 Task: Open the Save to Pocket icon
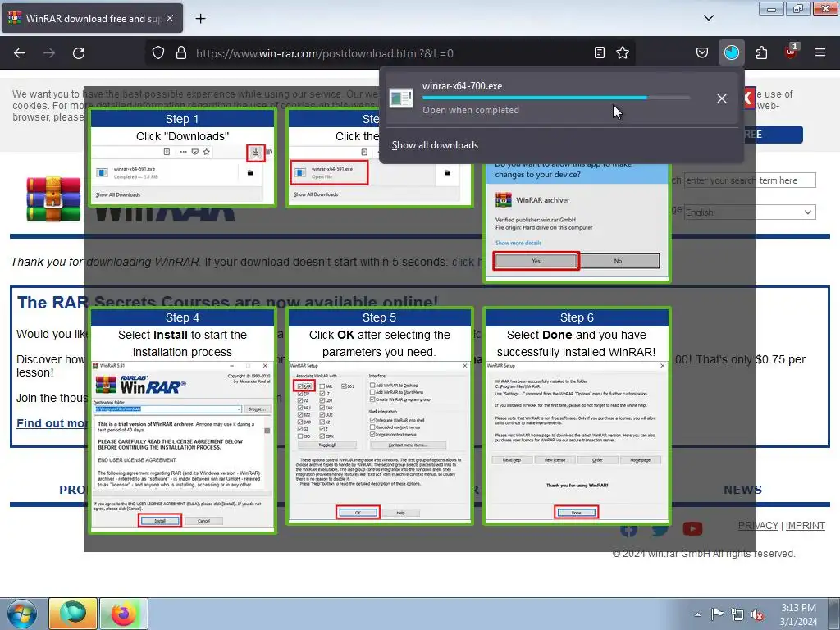click(702, 53)
